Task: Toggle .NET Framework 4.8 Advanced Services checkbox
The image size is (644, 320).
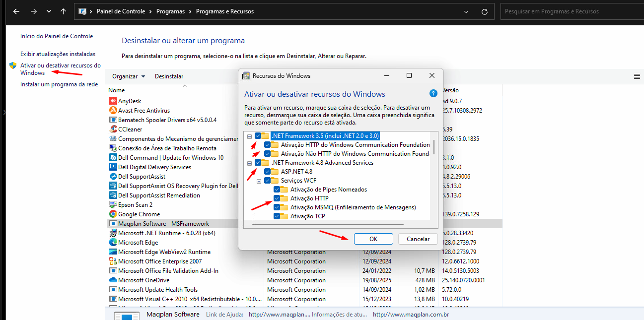Action: tap(258, 163)
